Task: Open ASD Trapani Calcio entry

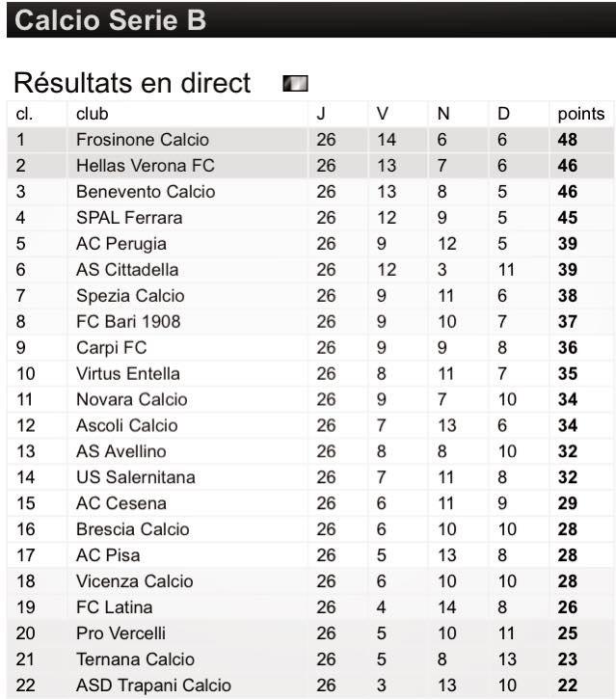Action: click(x=154, y=686)
